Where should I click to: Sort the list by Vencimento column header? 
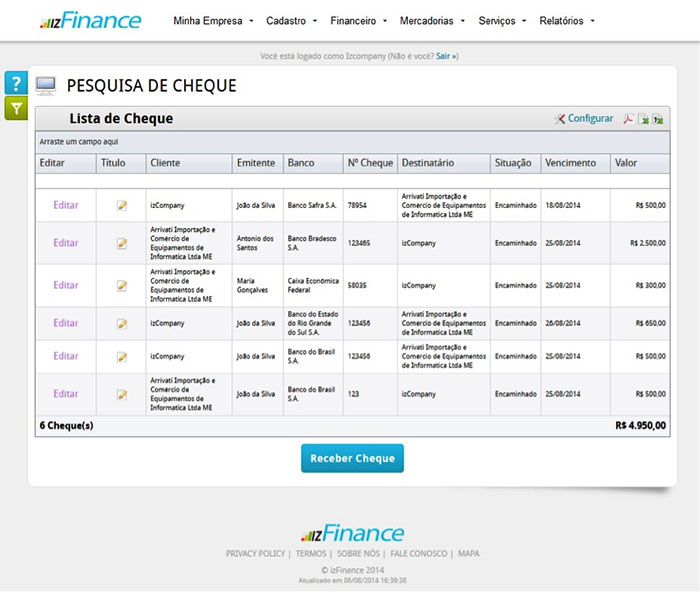[570, 163]
